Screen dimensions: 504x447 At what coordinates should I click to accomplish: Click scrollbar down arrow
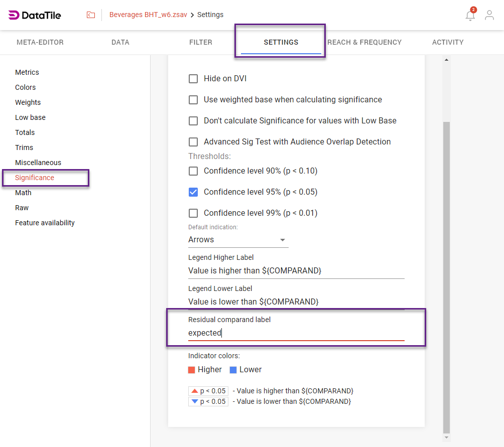447,437
